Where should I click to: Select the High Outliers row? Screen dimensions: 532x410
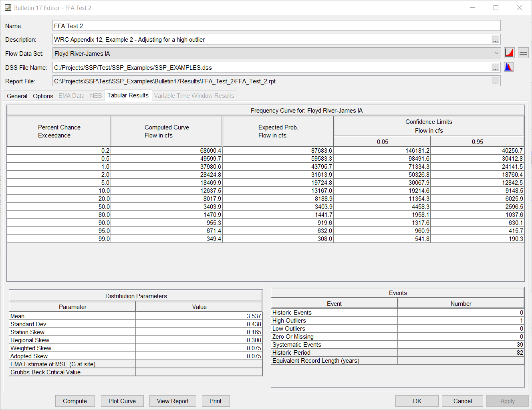(x=398, y=321)
